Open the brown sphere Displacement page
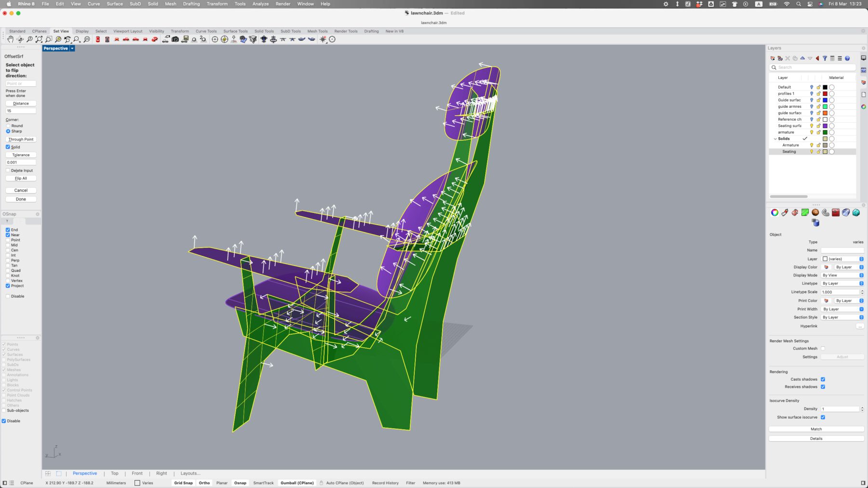Viewport: 868px width, 488px height. 815,212
